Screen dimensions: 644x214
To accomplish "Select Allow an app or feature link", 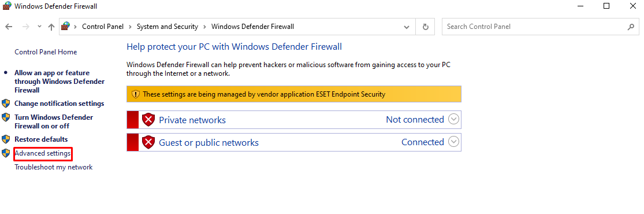I will click(59, 82).
